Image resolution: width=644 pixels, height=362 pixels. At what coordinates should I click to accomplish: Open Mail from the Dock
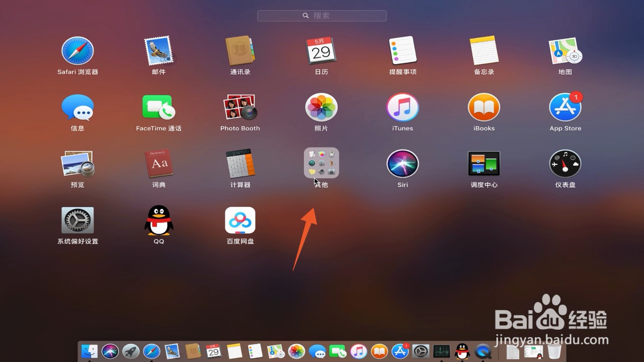[x=172, y=352]
